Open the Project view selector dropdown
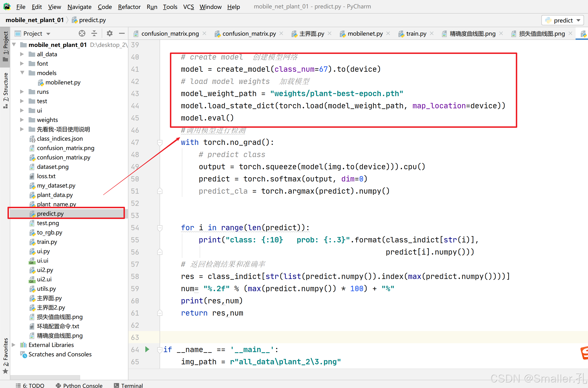 33,33
